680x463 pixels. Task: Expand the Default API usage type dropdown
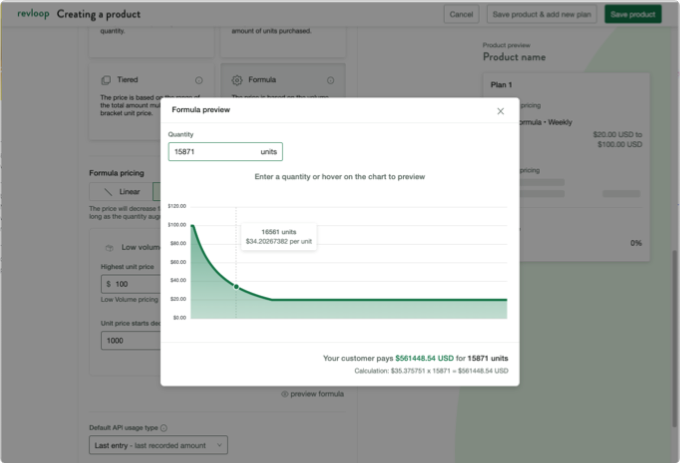159,444
